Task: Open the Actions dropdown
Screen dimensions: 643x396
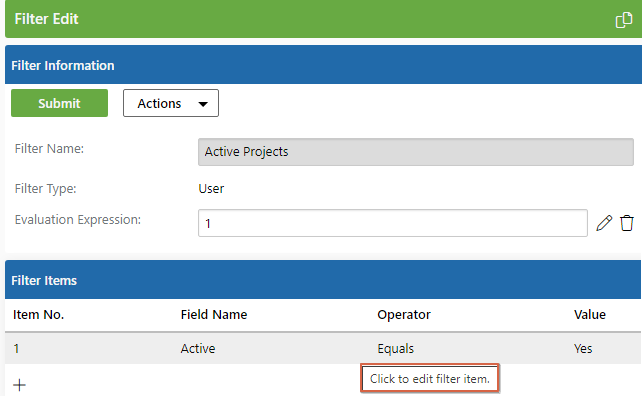Action: coord(171,103)
